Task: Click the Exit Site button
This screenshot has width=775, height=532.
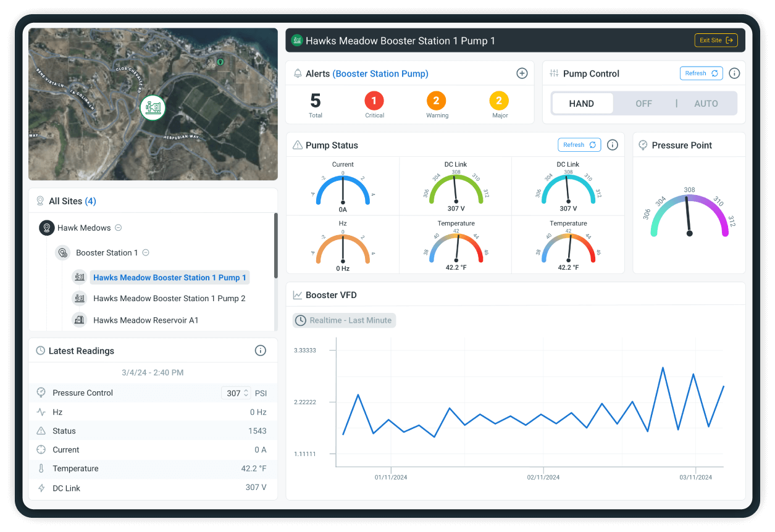Action: pos(716,41)
